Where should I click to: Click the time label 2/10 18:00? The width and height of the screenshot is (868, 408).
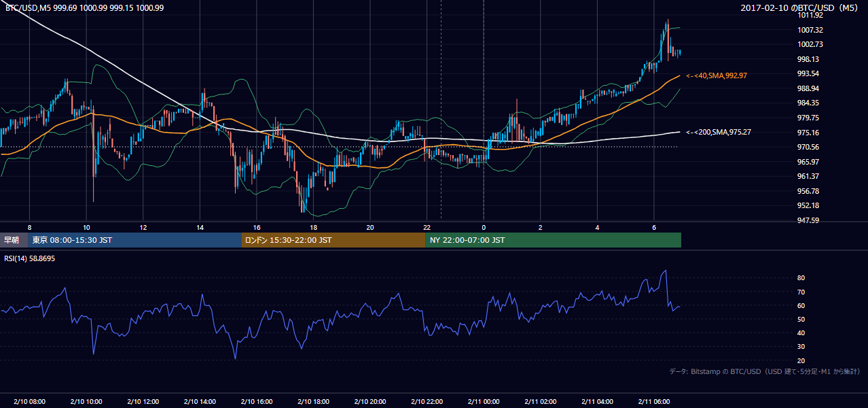coord(313,402)
